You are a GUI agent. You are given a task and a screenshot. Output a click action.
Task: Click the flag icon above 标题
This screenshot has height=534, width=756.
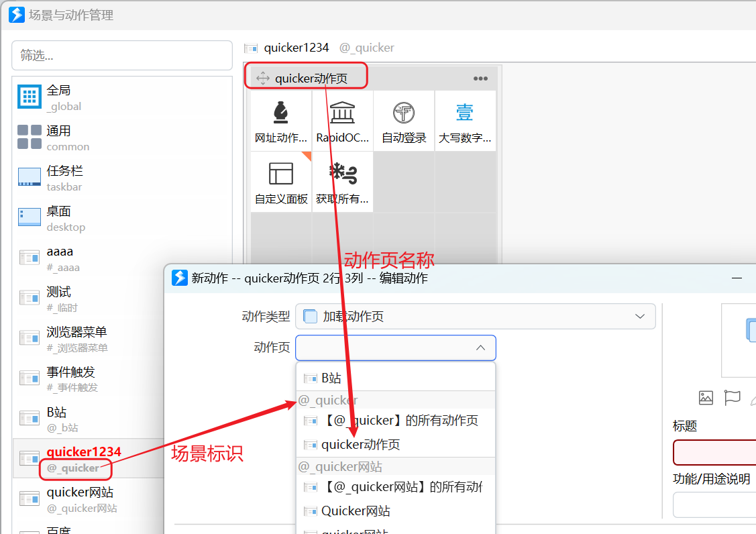click(733, 398)
